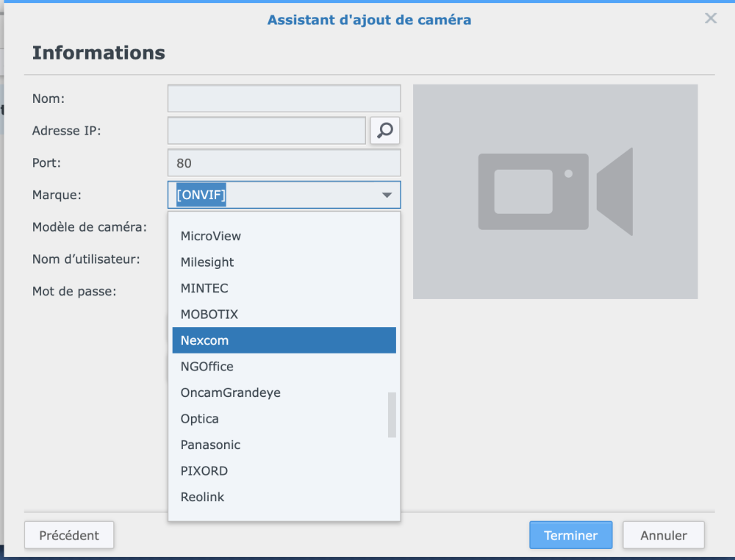Expand the Marque dropdown arrow
The width and height of the screenshot is (735, 560).
point(387,195)
